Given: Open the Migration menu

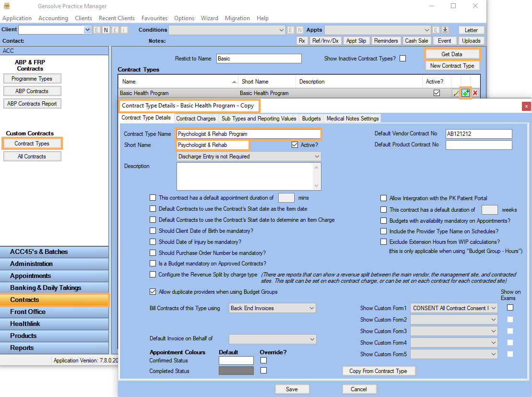Looking at the screenshot, I should click(x=237, y=18).
